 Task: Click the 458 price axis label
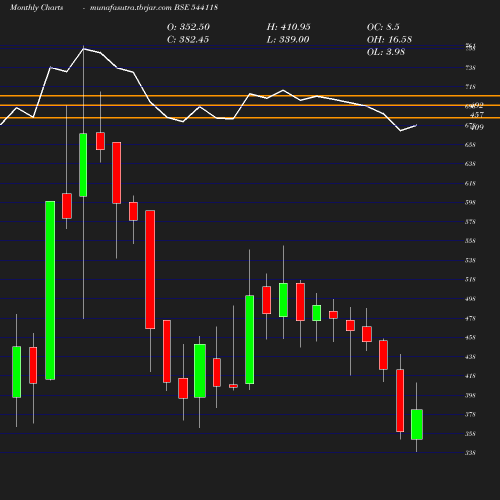click(470, 337)
